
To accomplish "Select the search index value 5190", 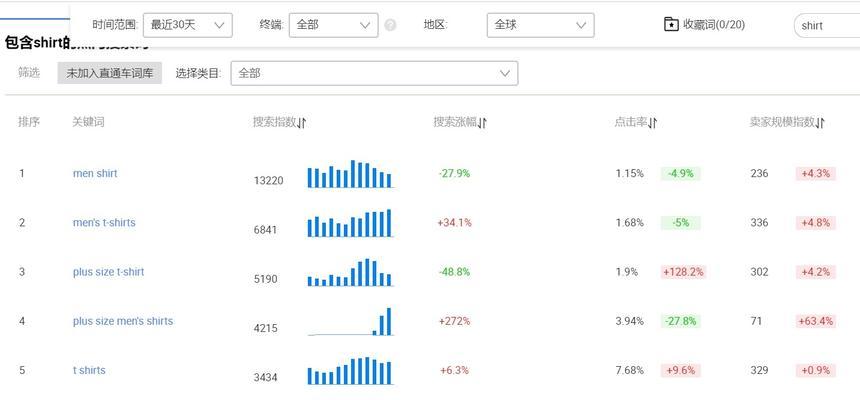I will [x=265, y=279].
